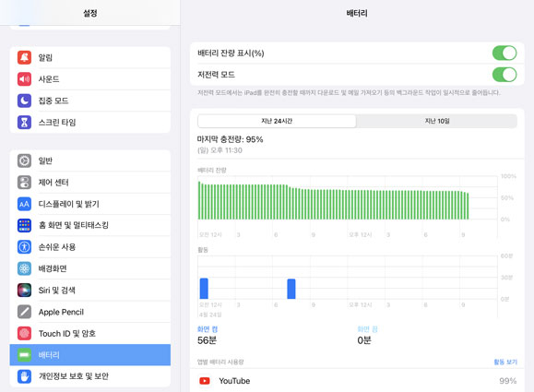Turn off the 저전력 모드 switch
This screenshot has width=534, height=392.
[x=504, y=75]
